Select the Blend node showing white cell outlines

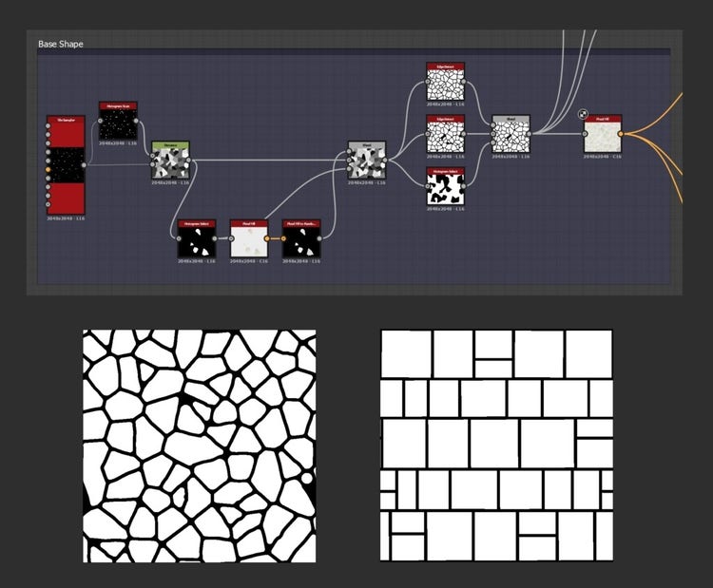511,134
